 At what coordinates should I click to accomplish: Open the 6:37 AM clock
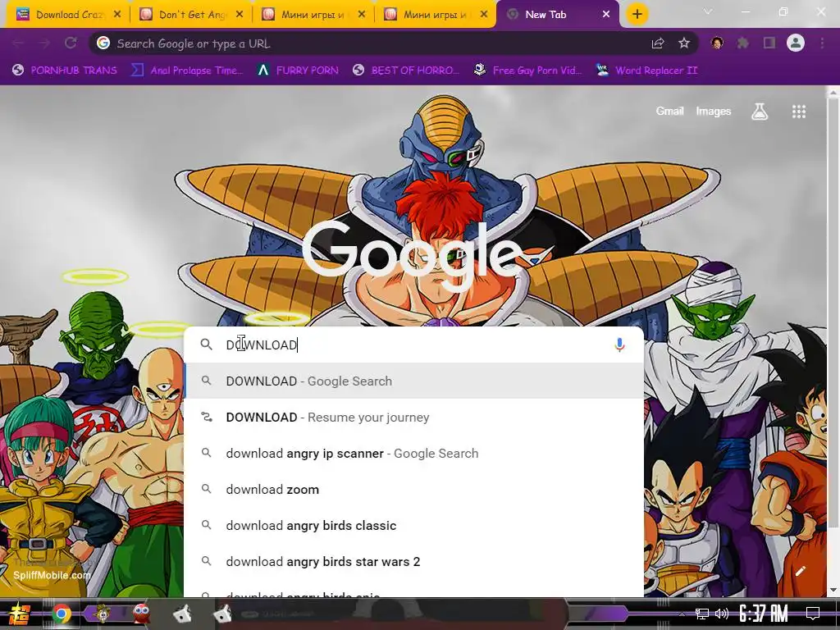[x=764, y=614]
